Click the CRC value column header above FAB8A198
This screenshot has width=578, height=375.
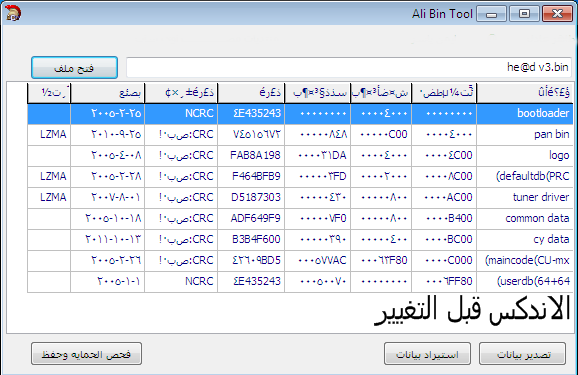251,93
